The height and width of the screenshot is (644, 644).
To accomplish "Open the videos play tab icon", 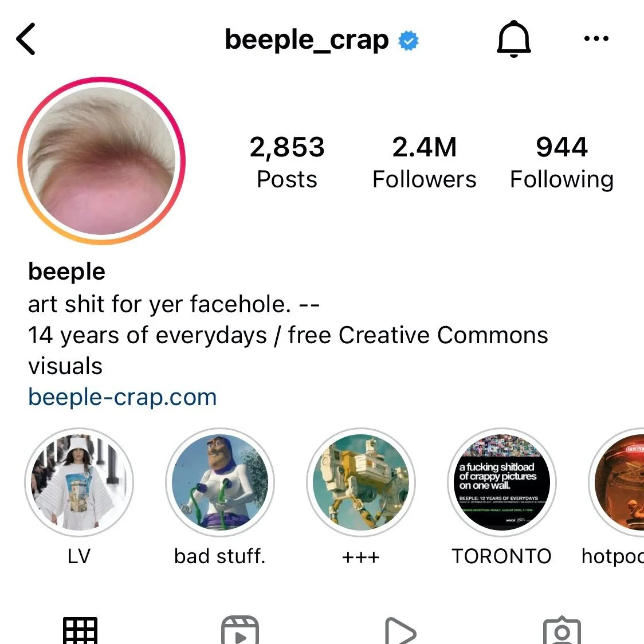I will coord(400,630).
